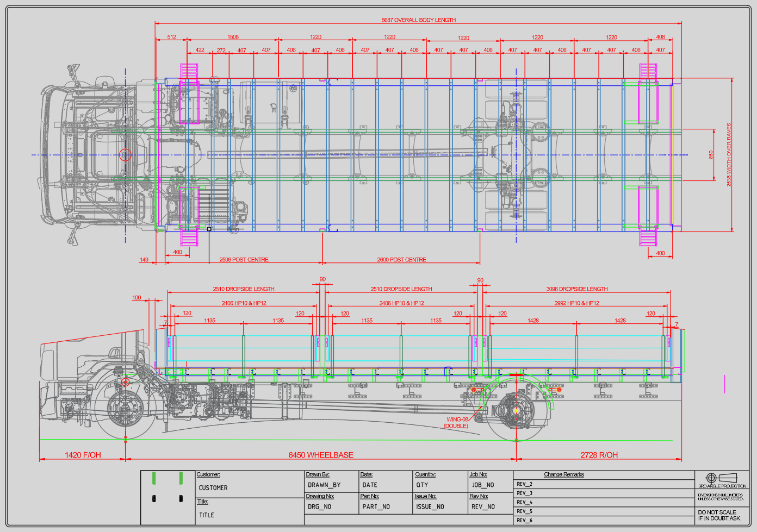Image resolution: width=757 pixels, height=532 pixels.
Task: Click the red circle on the cab centreline
Action: click(126, 155)
